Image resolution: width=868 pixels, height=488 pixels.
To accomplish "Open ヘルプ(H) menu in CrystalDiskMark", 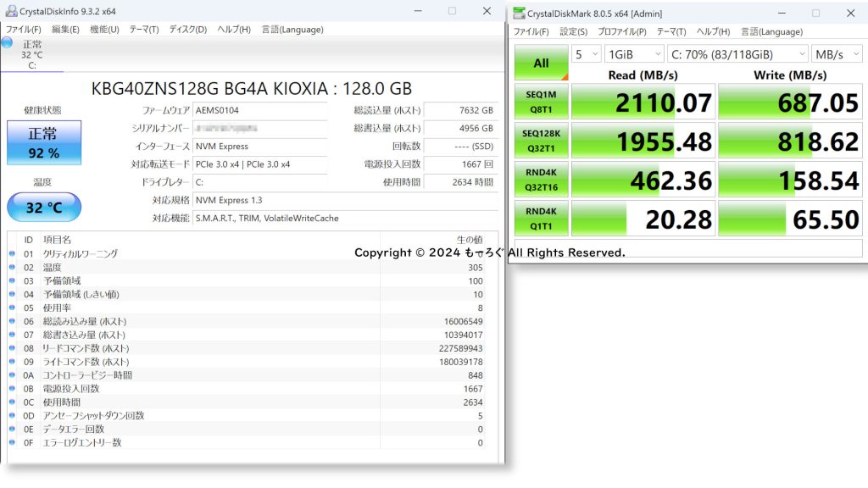I will (x=713, y=31).
